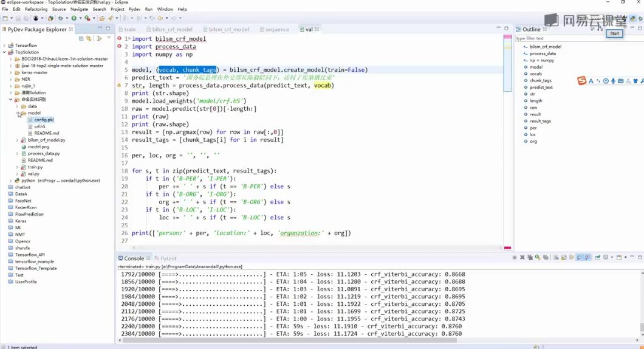Screen dimensions: 644x349
Task: Expand the data folder
Action: pos(17,106)
